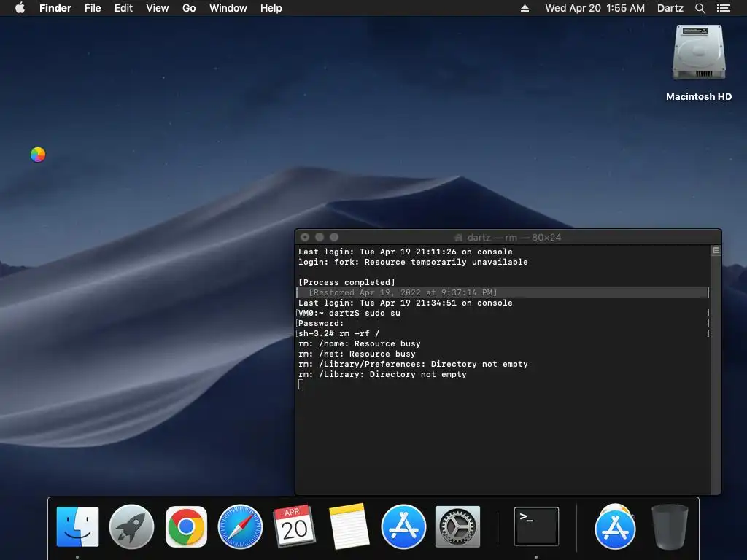Image resolution: width=747 pixels, height=560 pixels.
Task: Click the Dartz user menu
Action: pos(670,8)
